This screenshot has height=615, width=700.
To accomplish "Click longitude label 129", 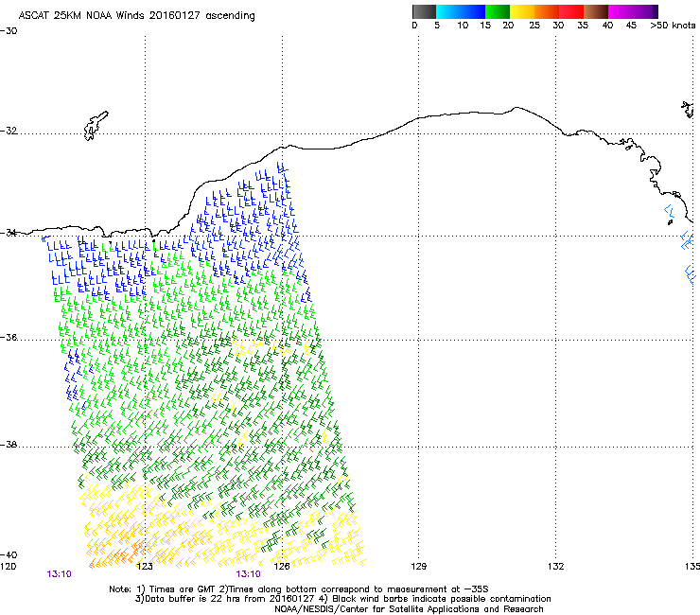I will point(418,567).
